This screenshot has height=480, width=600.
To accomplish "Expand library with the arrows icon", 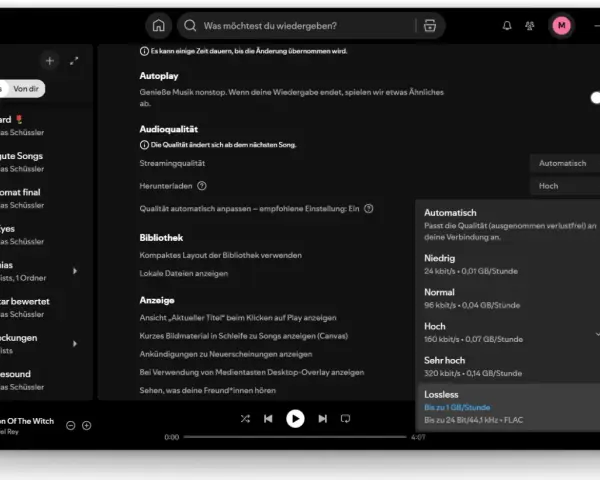I will 74,61.
